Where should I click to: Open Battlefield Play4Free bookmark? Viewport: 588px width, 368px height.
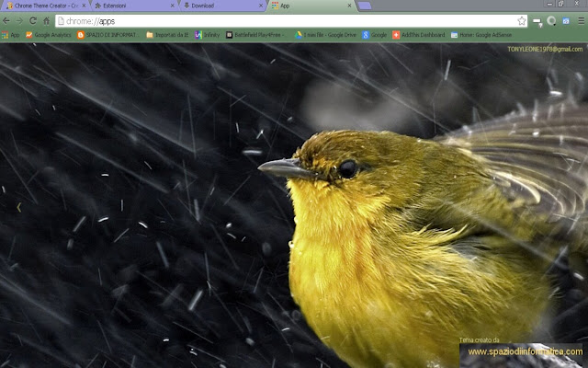click(x=255, y=35)
